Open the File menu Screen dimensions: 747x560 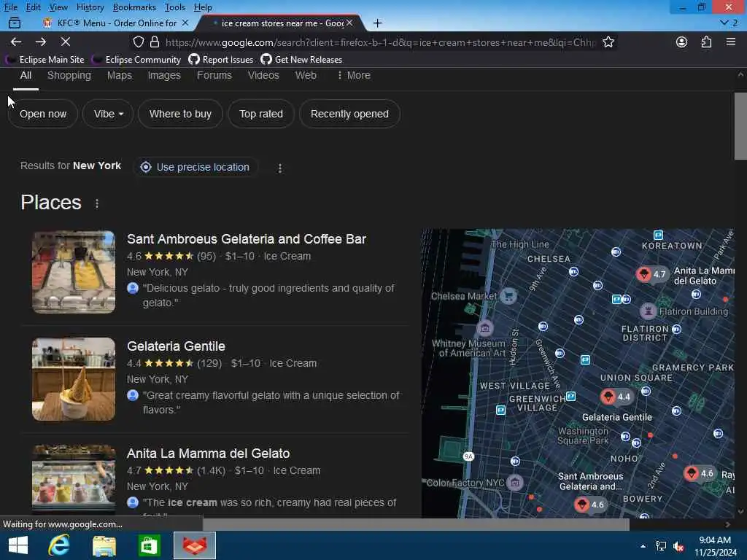pyautogui.click(x=10, y=7)
